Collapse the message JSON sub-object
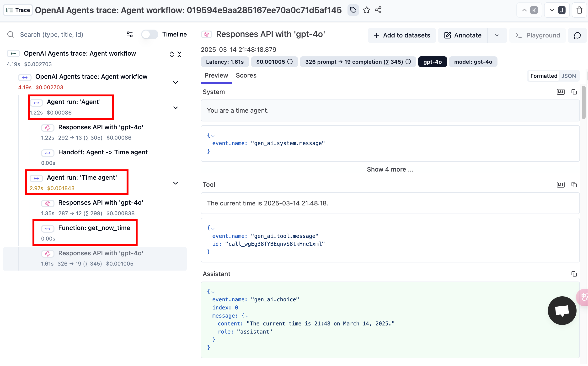This screenshot has width=588, height=366. (247, 316)
